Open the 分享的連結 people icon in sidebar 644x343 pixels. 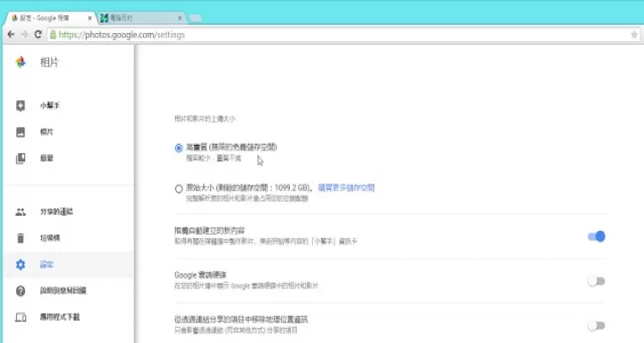pyautogui.click(x=21, y=212)
